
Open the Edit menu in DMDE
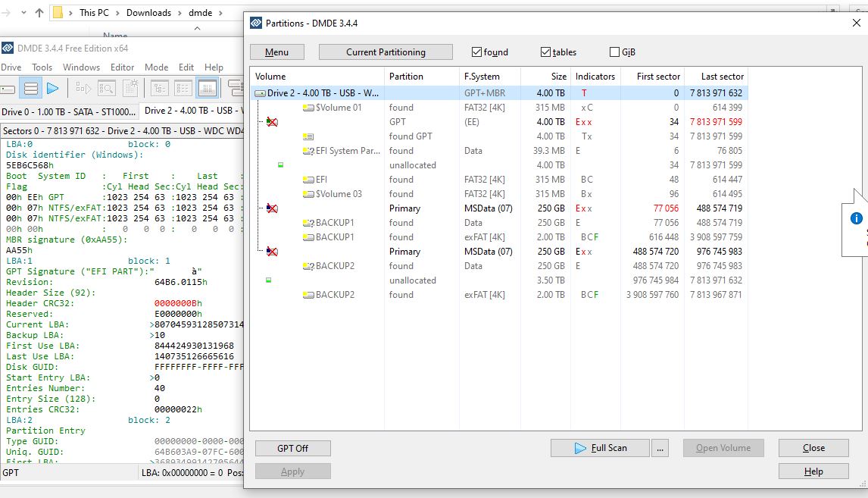[x=186, y=67]
